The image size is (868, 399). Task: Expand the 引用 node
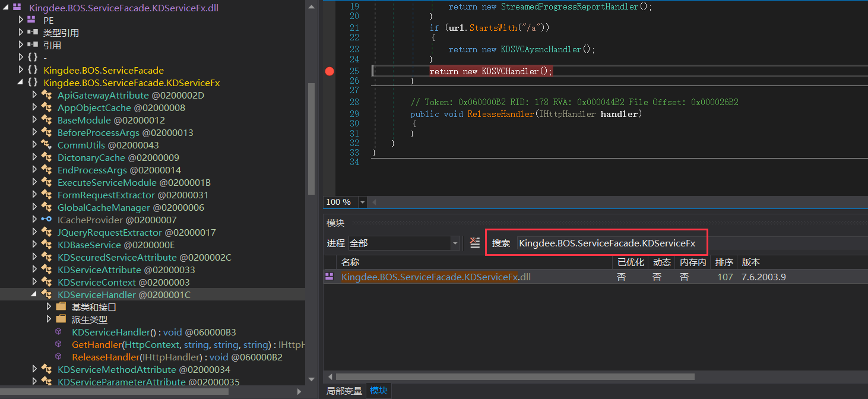[21, 45]
